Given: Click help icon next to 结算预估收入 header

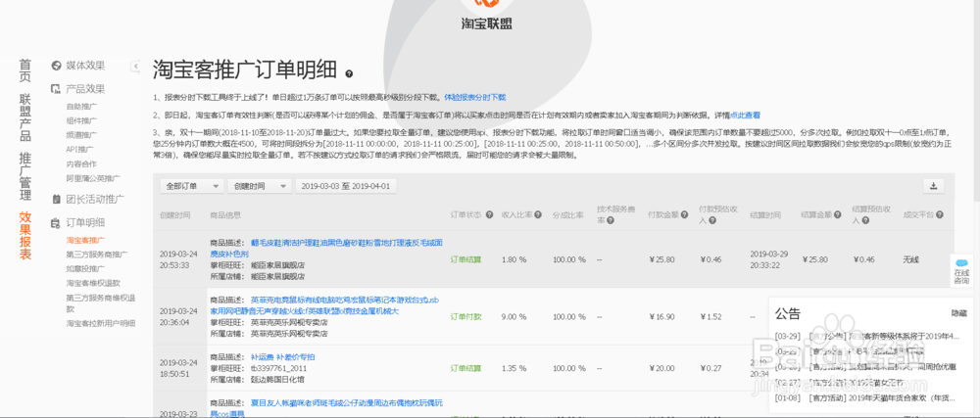Looking at the screenshot, I should point(864,219).
